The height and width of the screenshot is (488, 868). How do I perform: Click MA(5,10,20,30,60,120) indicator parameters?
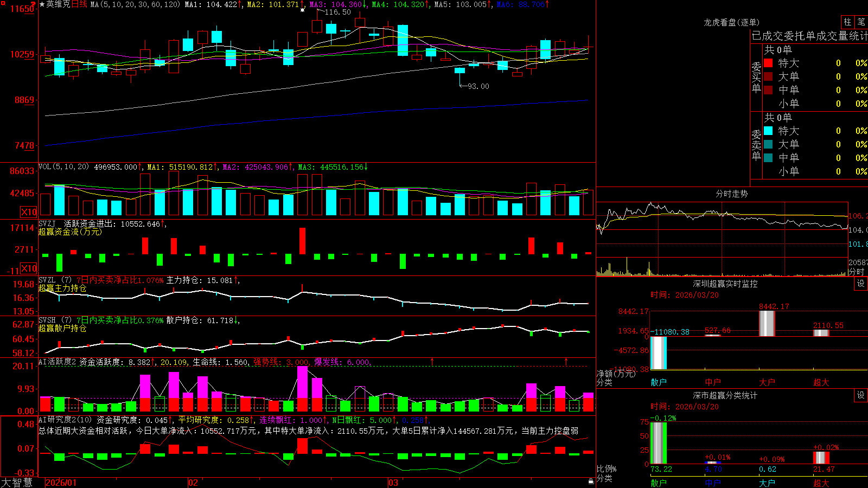(x=135, y=4)
